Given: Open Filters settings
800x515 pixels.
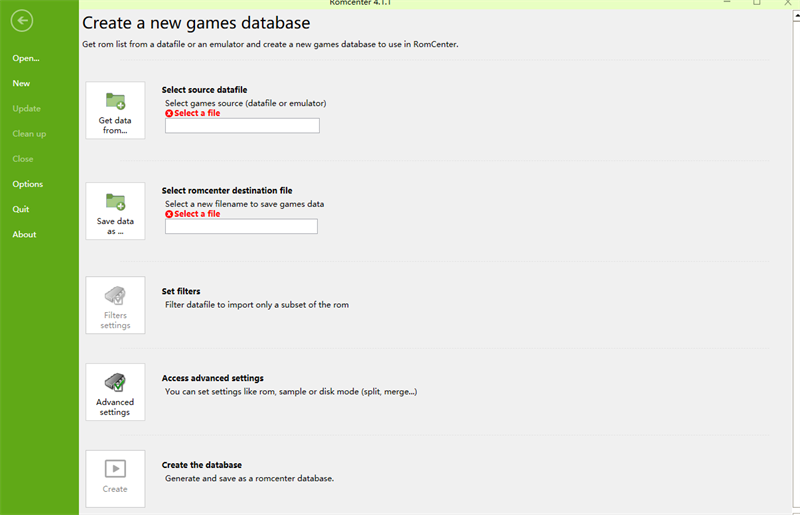Looking at the screenshot, I should pyautogui.click(x=115, y=305).
